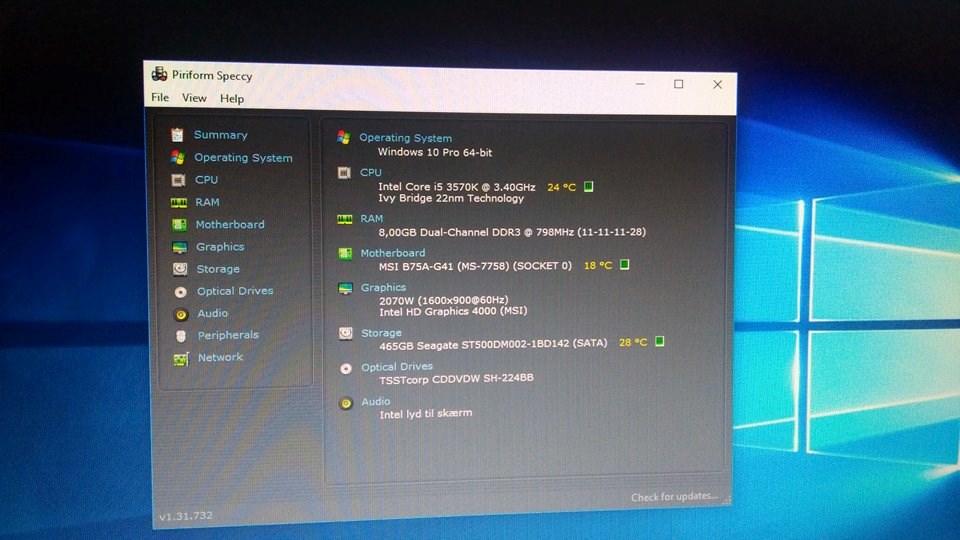
Task: Click the Check for updates link
Action: tap(674, 497)
